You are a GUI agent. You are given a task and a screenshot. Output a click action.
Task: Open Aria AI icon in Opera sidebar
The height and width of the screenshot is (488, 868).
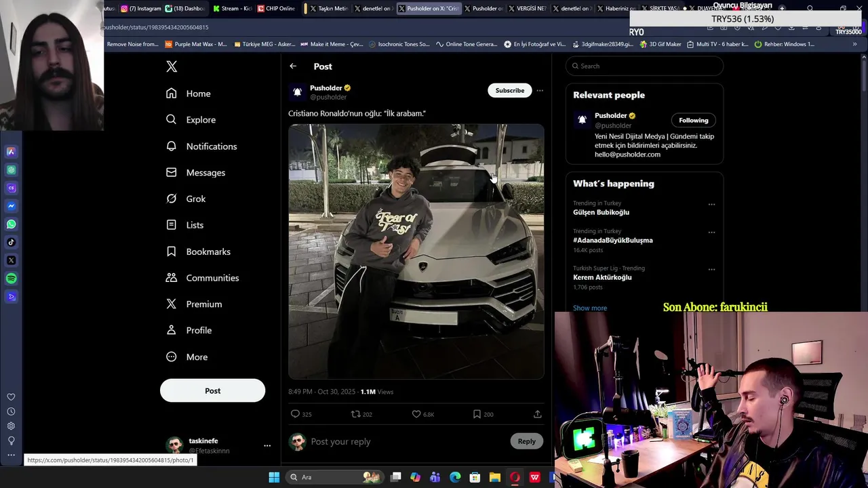[x=11, y=152]
